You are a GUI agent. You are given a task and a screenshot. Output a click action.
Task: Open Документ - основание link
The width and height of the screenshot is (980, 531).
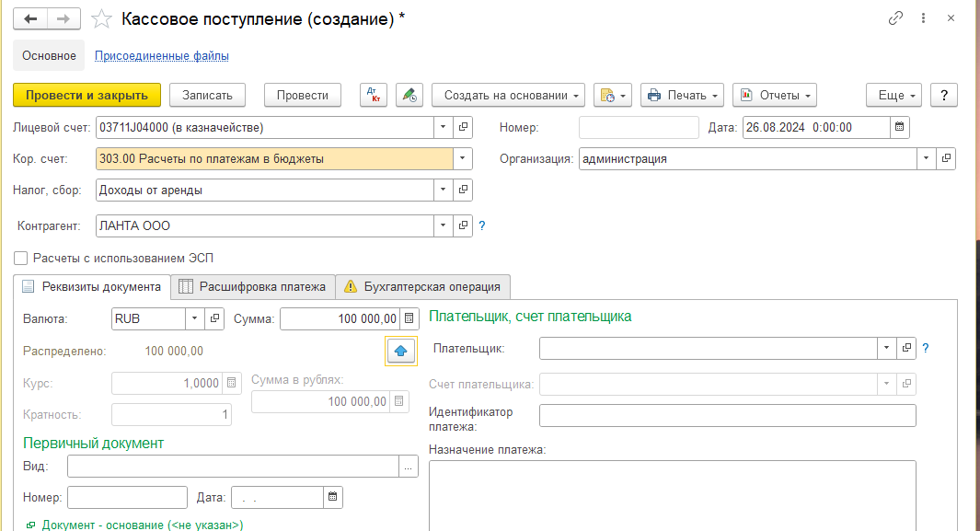coord(143,525)
